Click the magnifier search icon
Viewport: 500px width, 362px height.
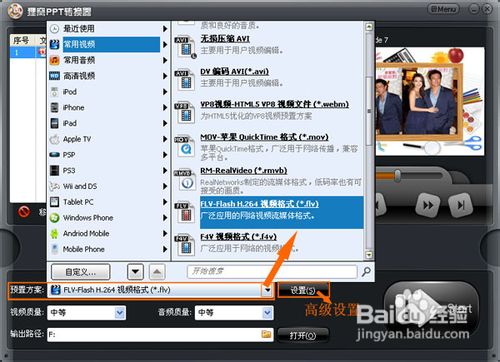tap(366, 272)
